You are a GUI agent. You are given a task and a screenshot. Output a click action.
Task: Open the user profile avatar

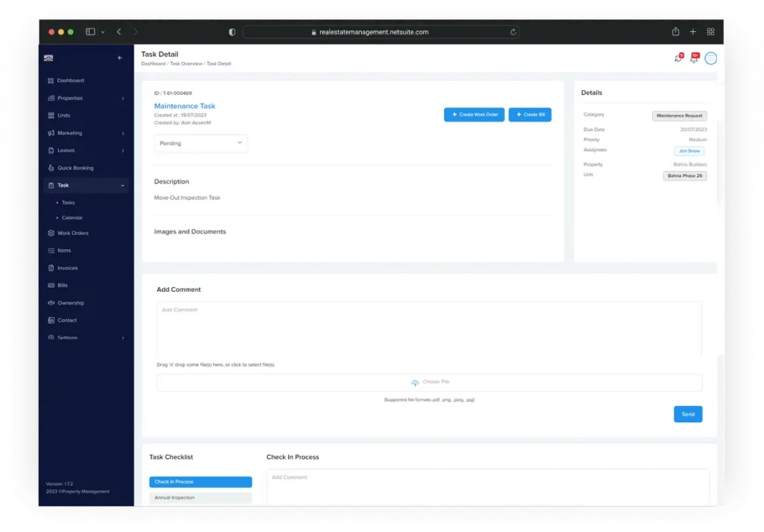click(710, 58)
